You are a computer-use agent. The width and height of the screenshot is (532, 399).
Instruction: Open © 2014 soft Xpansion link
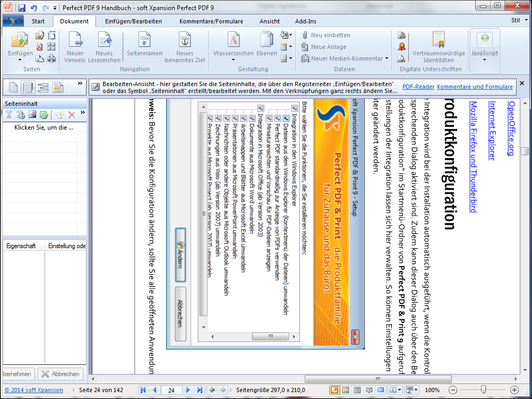pos(33,390)
